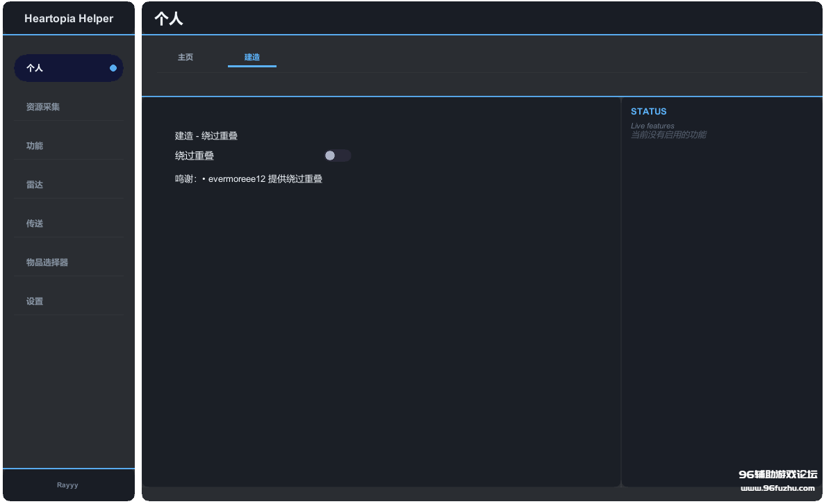Open 物品选择器 from the sidebar
Screen dimensions: 824x504
point(47,262)
